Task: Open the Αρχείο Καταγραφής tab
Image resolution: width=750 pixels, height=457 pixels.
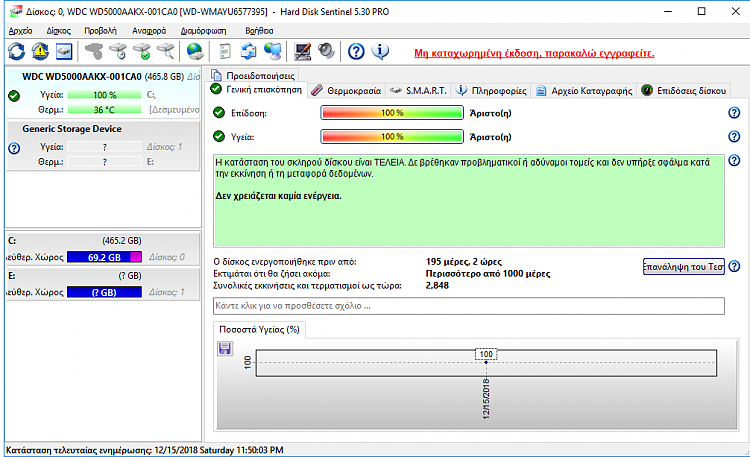Action: click(x=585, y=90)
